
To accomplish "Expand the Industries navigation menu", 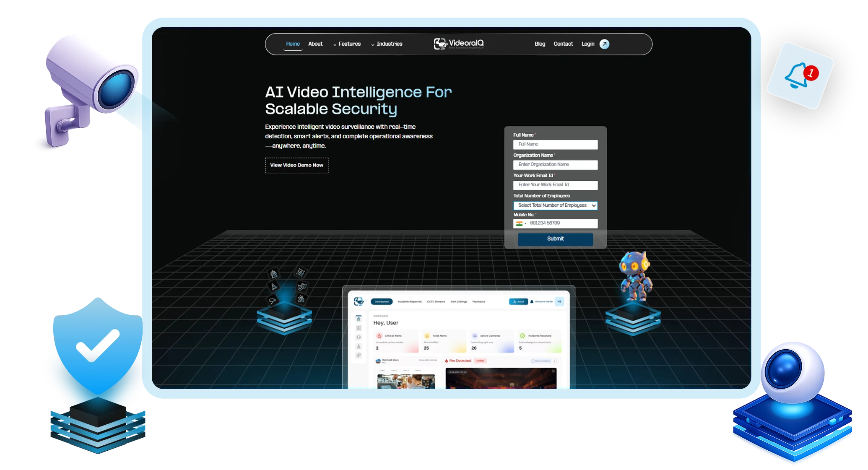I will [x=389, y=44].
